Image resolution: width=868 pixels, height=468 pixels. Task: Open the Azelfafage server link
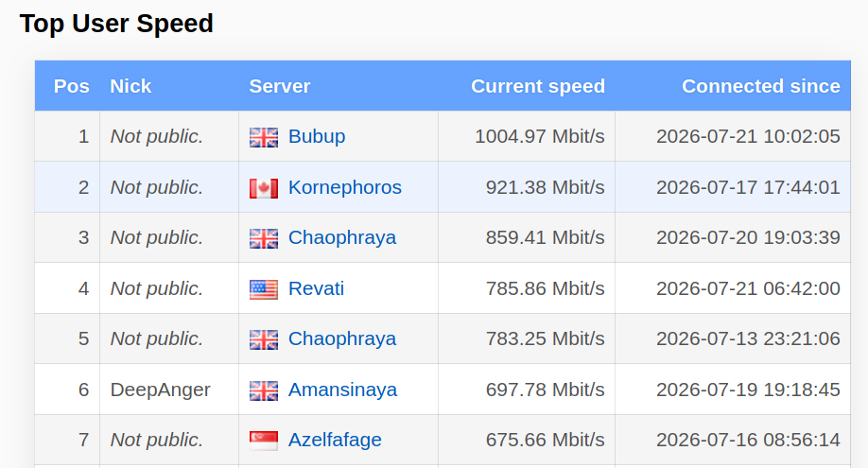pyautogui.click(x=335, y=440)
